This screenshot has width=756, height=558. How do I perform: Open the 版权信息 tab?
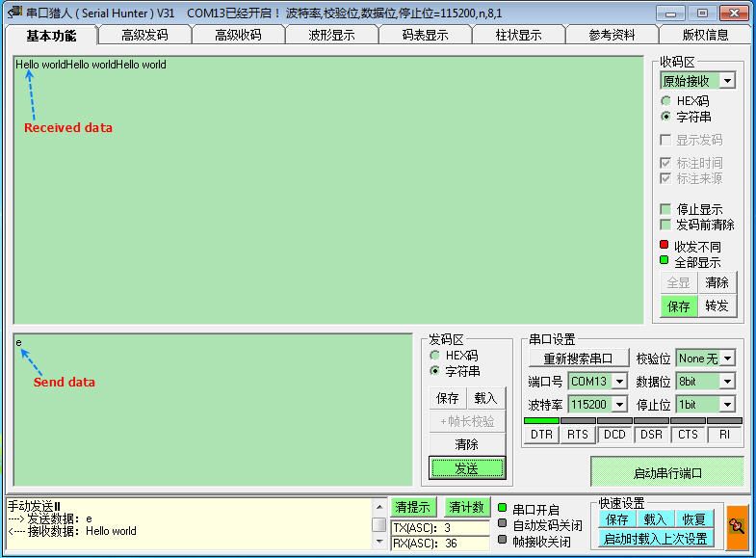tap(705, 36)
